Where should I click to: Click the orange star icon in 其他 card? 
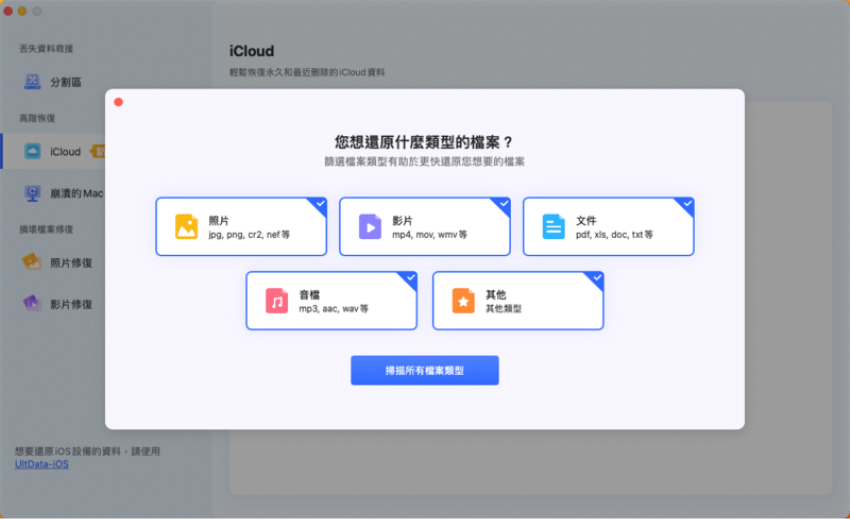(x=463, y=301)
